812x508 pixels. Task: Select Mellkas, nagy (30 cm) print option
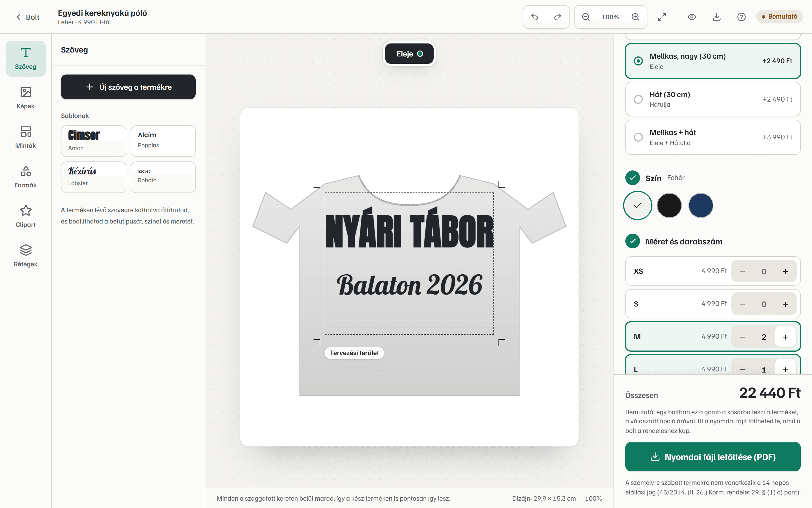pyautogui.click(x=713, y=61)
